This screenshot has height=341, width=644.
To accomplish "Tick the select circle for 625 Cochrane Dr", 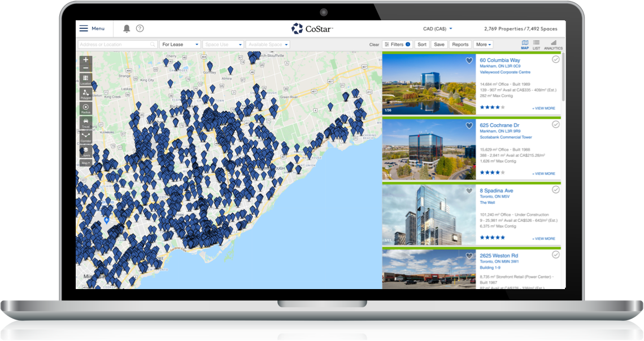I will [x=555, y=124].
